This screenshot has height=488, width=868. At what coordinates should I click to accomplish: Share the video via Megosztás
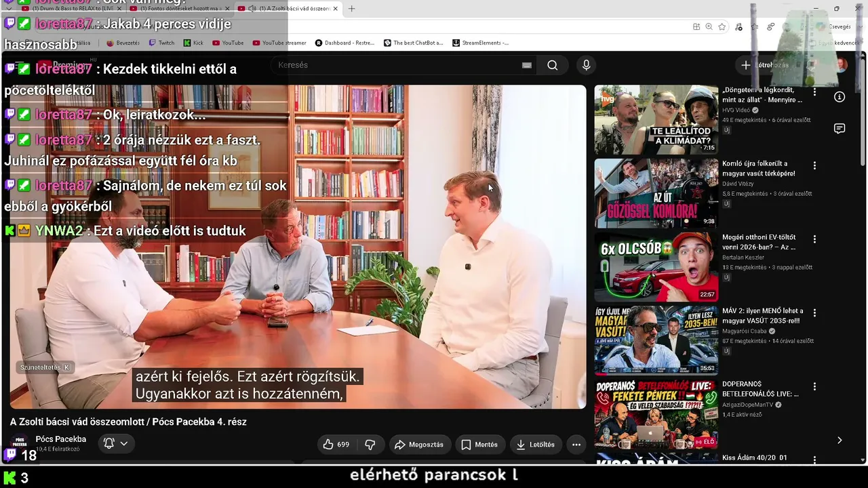420,445
